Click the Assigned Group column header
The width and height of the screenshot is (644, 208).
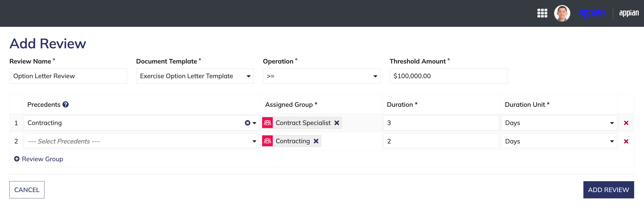pos(291,105)
